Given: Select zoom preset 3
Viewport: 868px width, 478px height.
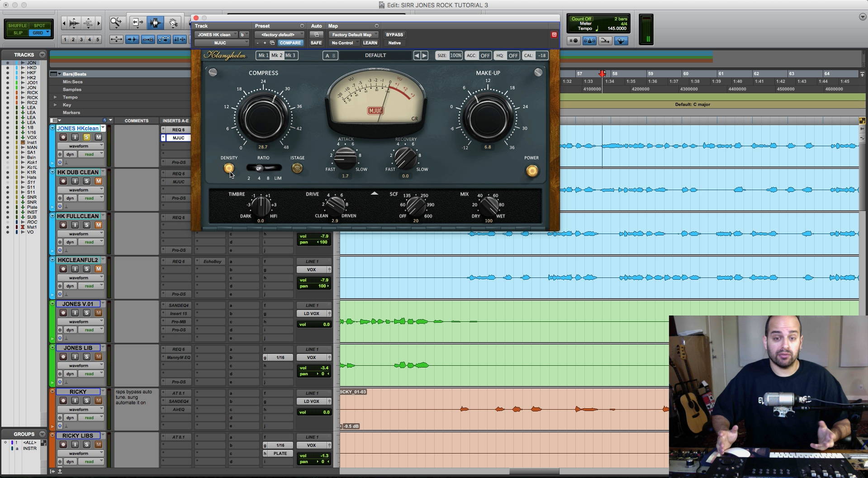Looking at the screenshot, I should tap(81, 39).
